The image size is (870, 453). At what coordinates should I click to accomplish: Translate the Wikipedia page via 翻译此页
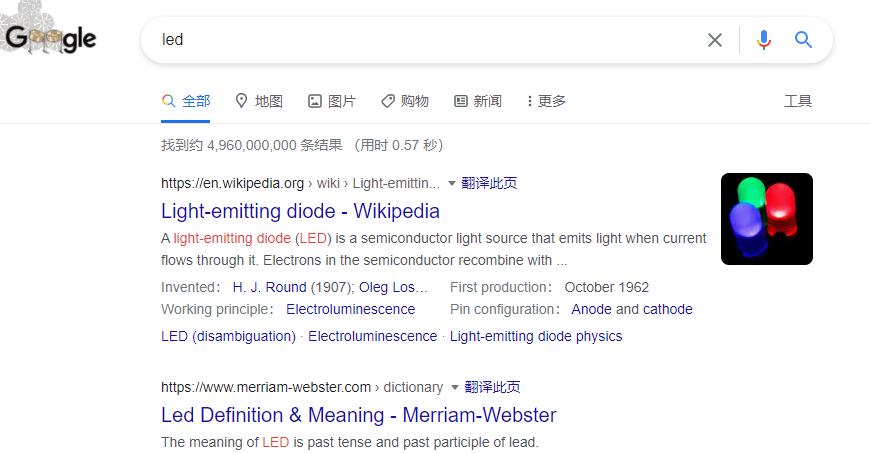[x=490, y=183]
